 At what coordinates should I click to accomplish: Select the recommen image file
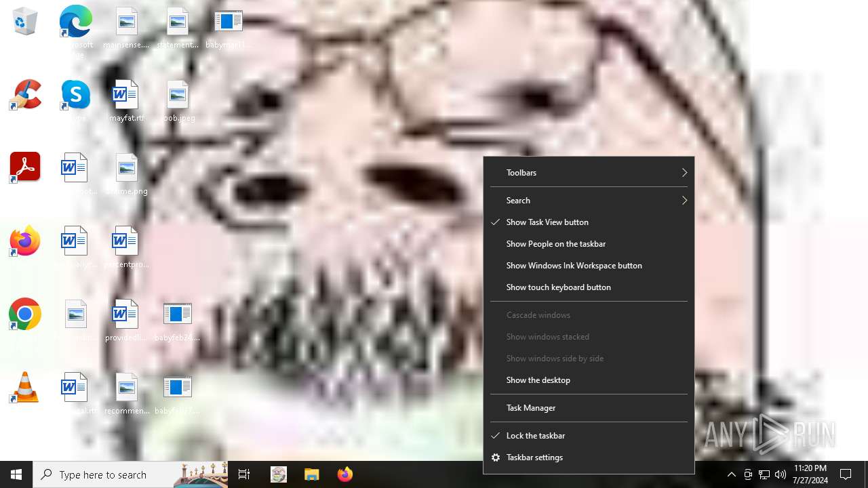(x=126, y=394)
